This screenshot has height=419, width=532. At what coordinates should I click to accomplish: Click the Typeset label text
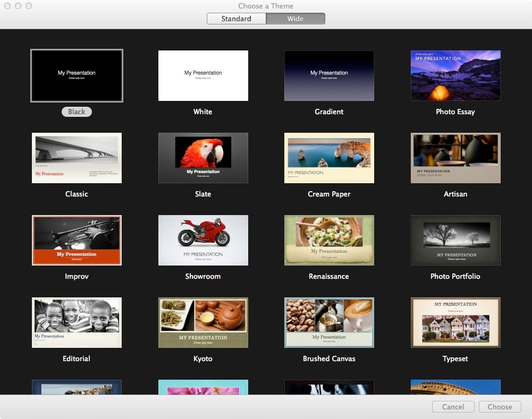455,359
